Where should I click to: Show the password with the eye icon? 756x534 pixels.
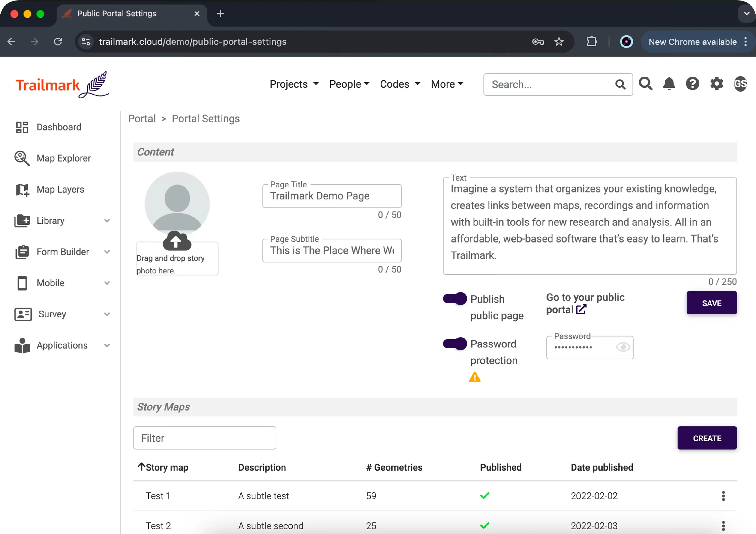pyautogui.click(x=623, y=347)
